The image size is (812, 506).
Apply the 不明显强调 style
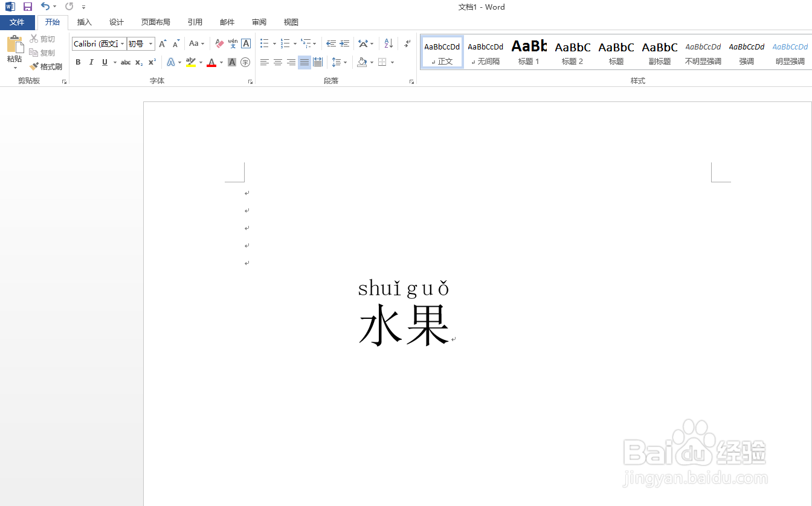[x=703, y=52]
